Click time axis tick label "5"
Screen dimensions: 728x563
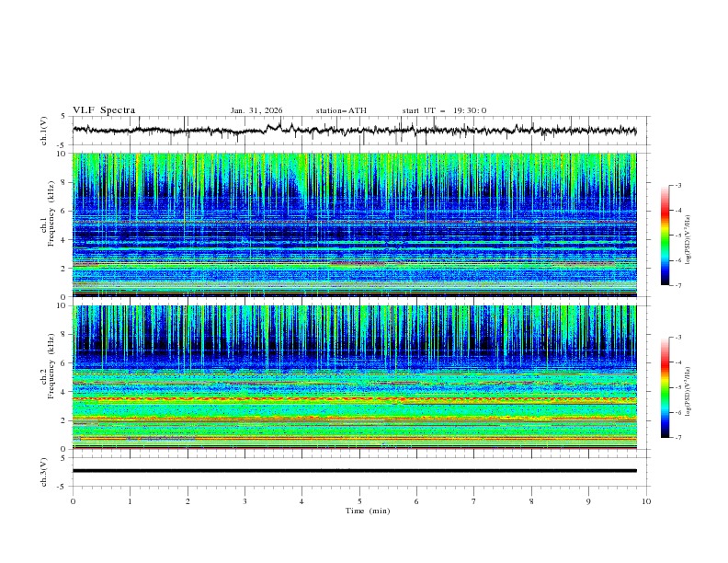(359, 501)
